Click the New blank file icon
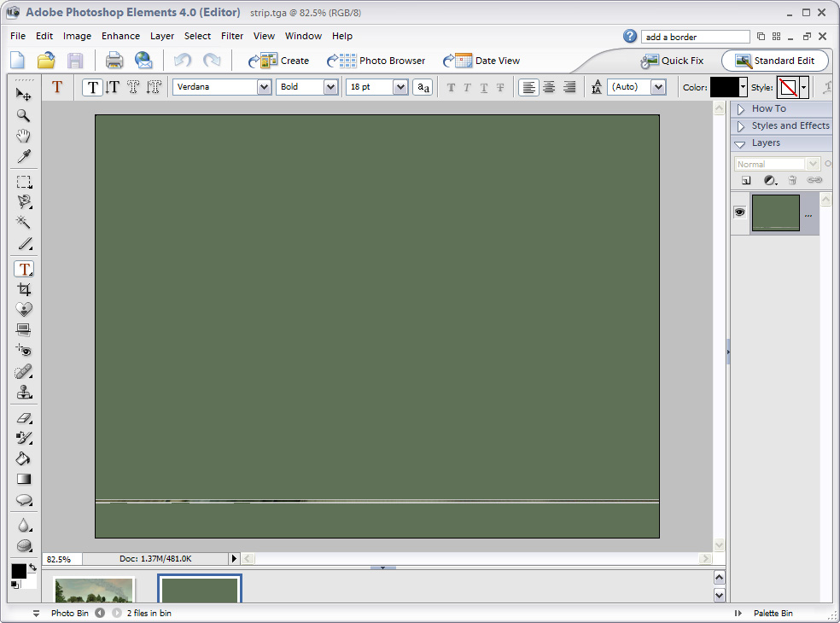Image resolution: width=840 pixels, height=623 pixels. click(18, 60)
